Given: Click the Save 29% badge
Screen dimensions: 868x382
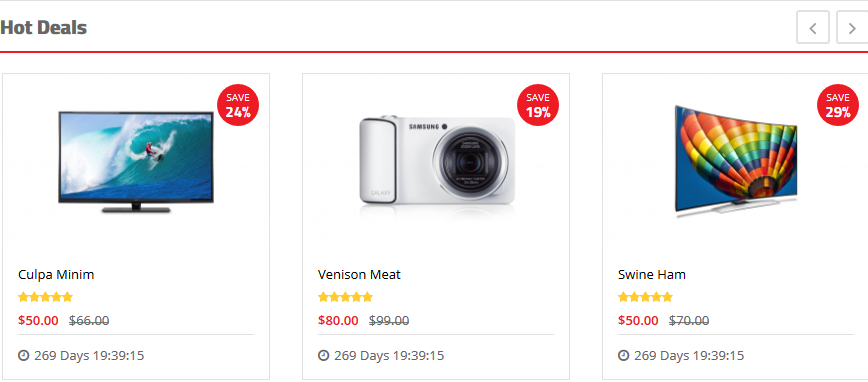Looking at the screenshot, I should coord(838,105).
